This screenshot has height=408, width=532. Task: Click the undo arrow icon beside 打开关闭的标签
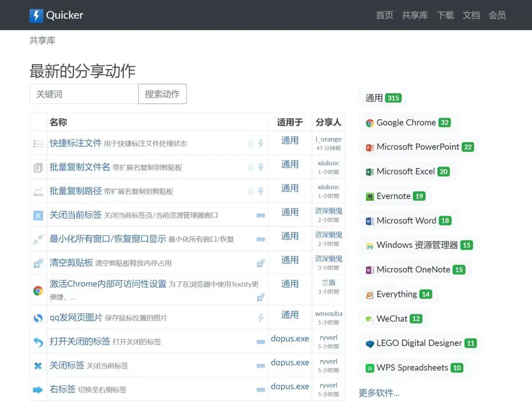coord(38,342)
